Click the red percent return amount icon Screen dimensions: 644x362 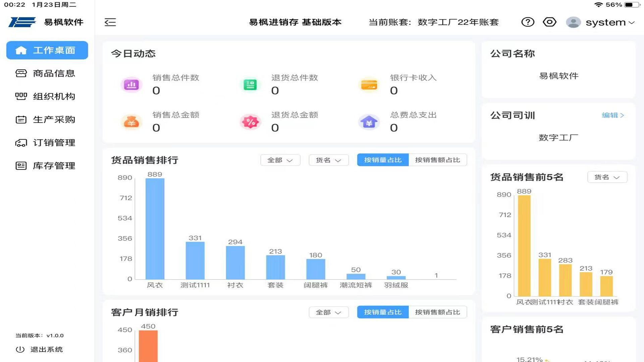(x=250, y=122)
